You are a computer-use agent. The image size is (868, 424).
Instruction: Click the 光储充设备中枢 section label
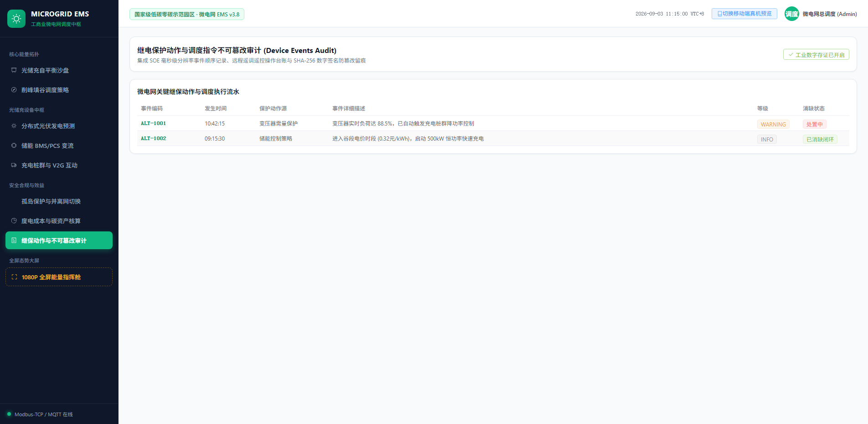(x=27, y=110)
